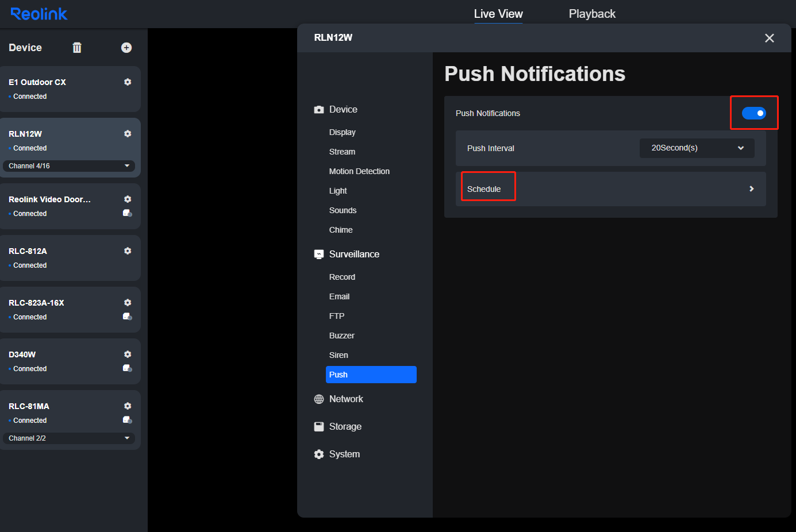The width and height of the screenshot is (796, 532).
Task: Click the Schedule label
Action: (x=484, y=189)
